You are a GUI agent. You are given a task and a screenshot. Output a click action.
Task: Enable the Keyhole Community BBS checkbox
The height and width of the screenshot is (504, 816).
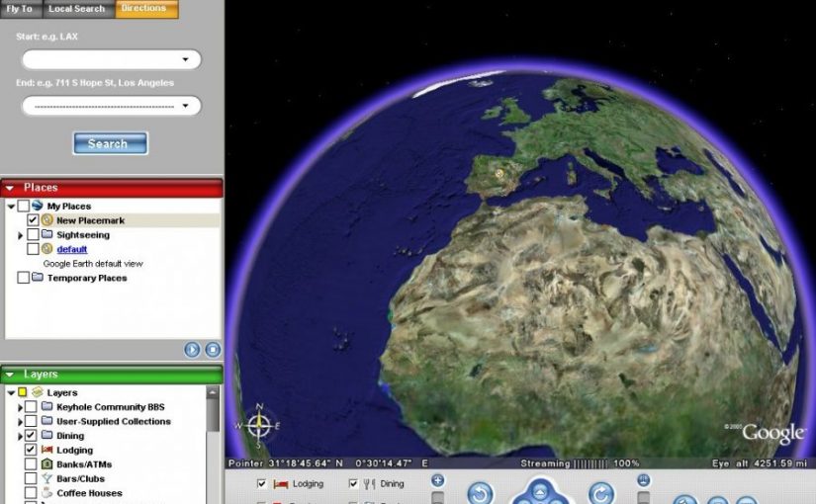coord(31,407)
